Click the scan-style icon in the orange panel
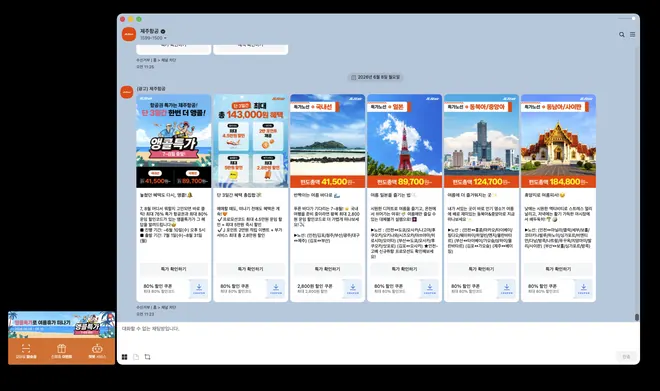660x391 pixels. [26, 348]
